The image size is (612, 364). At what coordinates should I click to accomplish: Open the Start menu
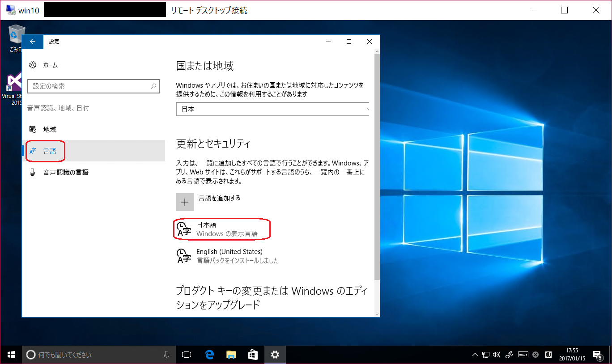(x=10, y=354)
